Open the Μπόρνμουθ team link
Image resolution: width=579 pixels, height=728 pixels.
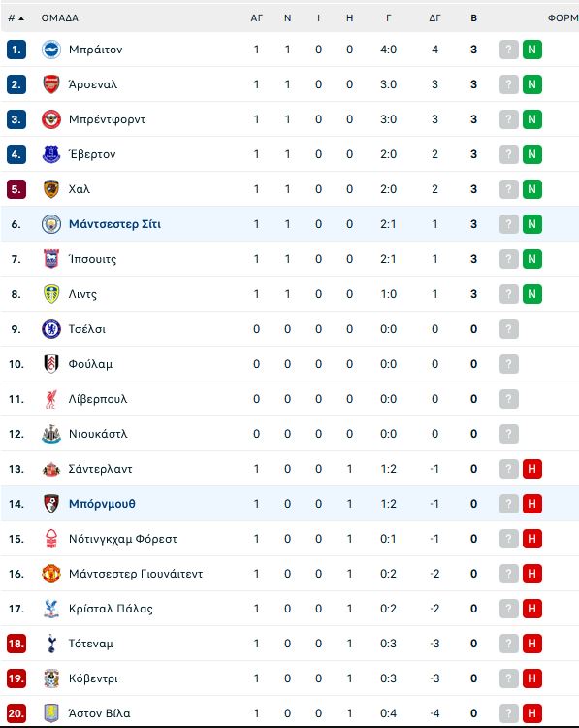pos(102,504)
